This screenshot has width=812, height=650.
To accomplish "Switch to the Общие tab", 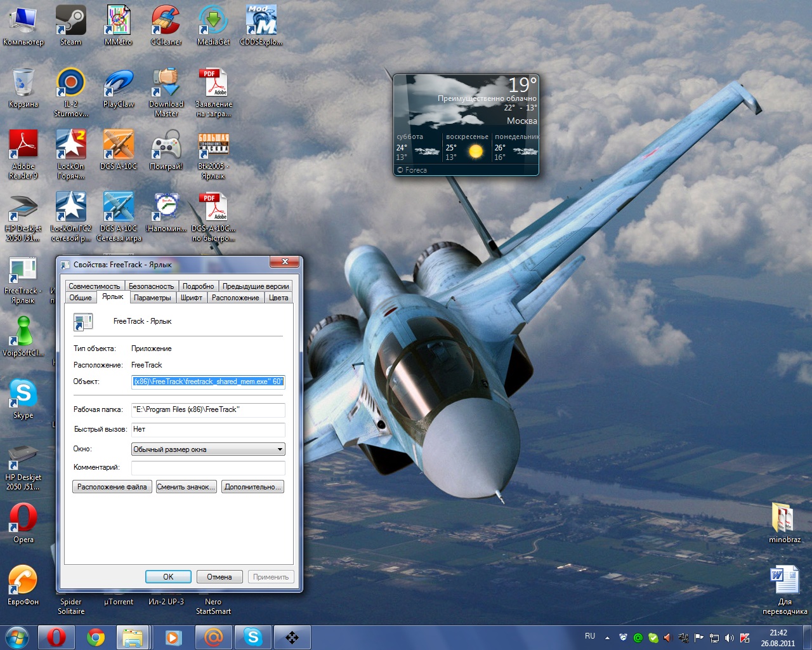I will [81, 298].
